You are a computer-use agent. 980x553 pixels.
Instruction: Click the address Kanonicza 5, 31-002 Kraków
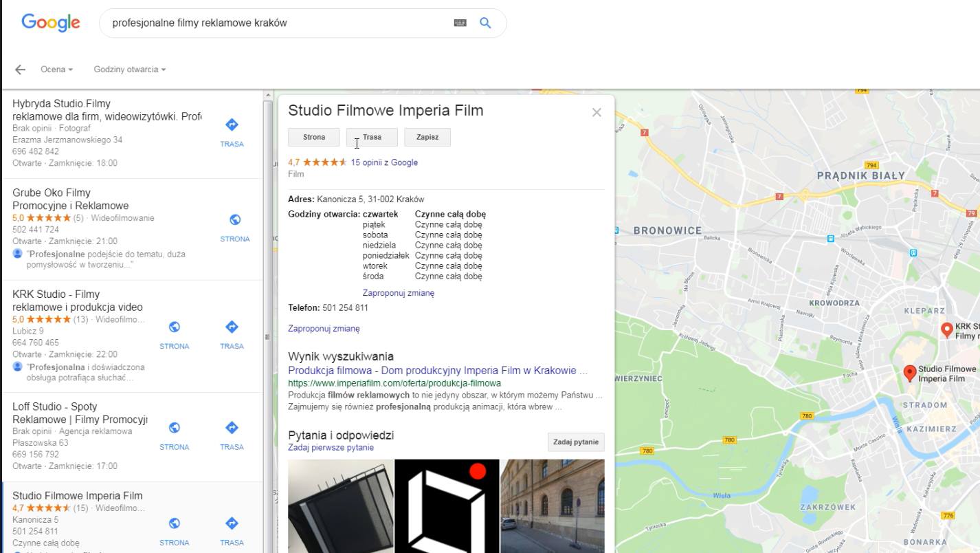370,199
